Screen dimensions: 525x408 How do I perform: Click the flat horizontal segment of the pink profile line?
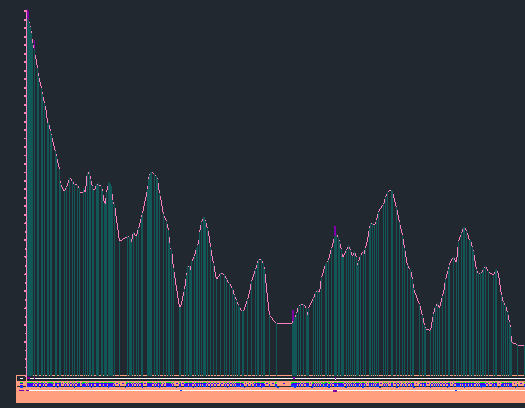pyautogui.click(x=284, y=323)
